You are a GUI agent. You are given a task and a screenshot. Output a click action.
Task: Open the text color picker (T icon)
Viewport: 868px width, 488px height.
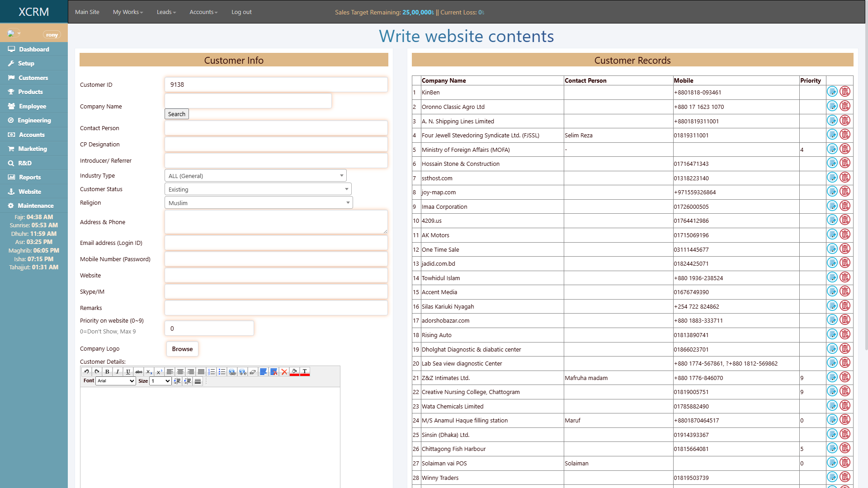click(x=304, y=372)
